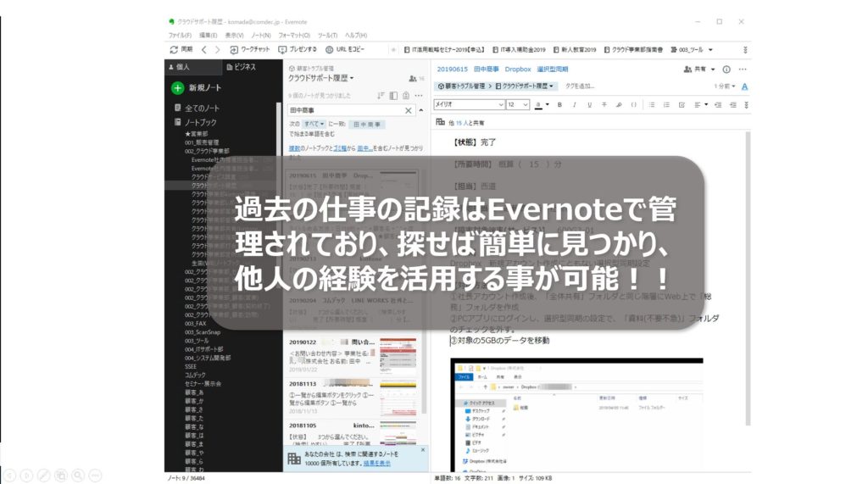Open the フォーマット(O) menu
Image resolution: width=868 pixels, height=484 pixels.
tap(294, 35)
